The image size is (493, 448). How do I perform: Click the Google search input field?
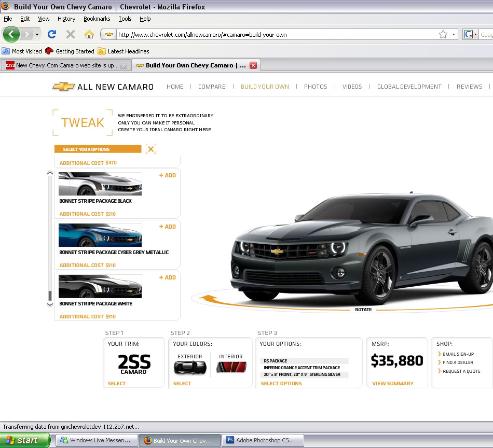point(486,35)
